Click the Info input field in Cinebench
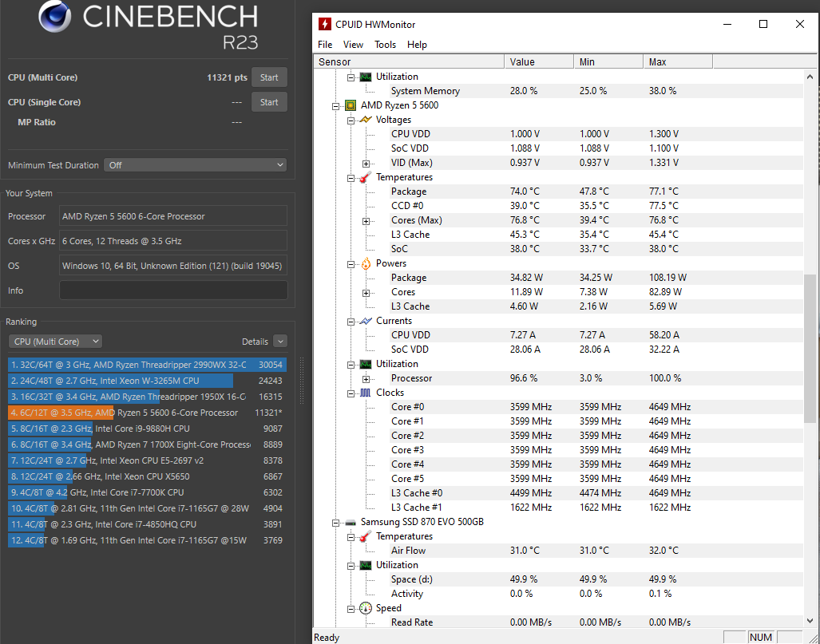This screenshot has height=644, width=820. pyautogui.click(x=173, y=290)
